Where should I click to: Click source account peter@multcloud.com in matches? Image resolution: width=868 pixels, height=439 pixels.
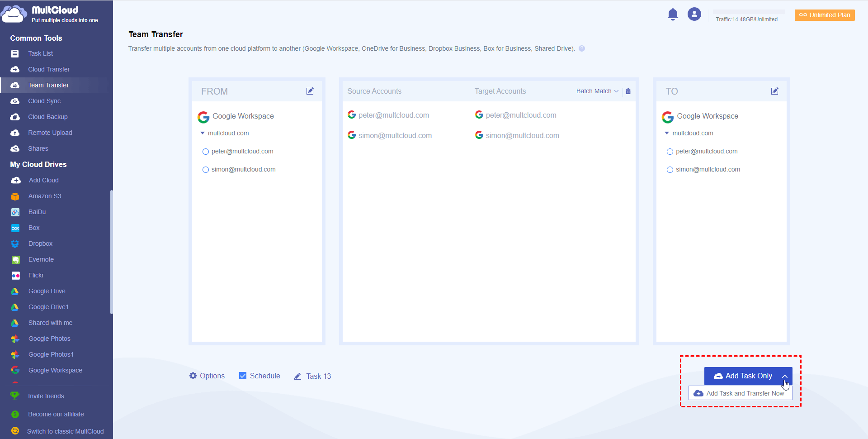click(394, 115)
